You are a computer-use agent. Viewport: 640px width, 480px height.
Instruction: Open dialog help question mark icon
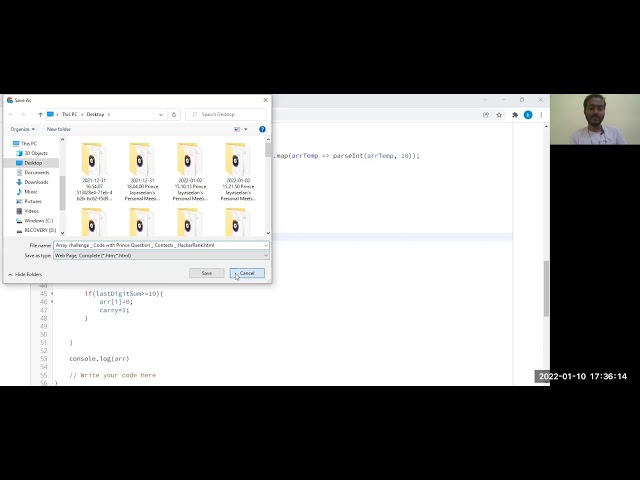262,129
